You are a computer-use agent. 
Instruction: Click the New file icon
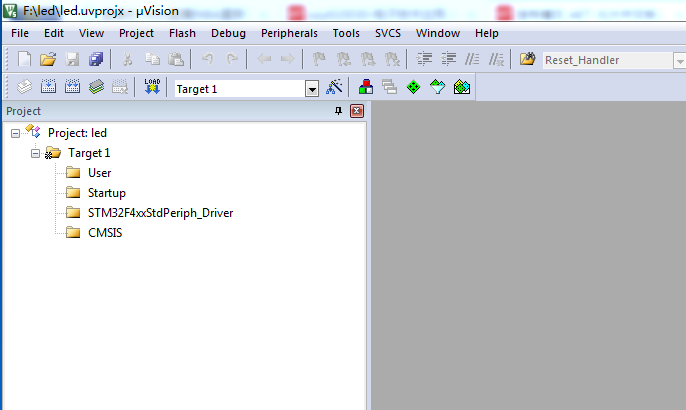pos(24,60)
